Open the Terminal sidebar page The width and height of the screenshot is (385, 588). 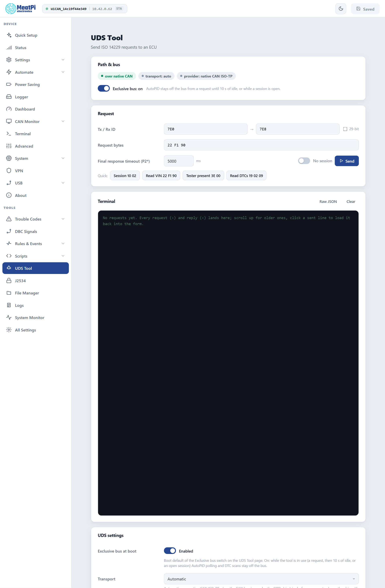[x=36, y=134]
